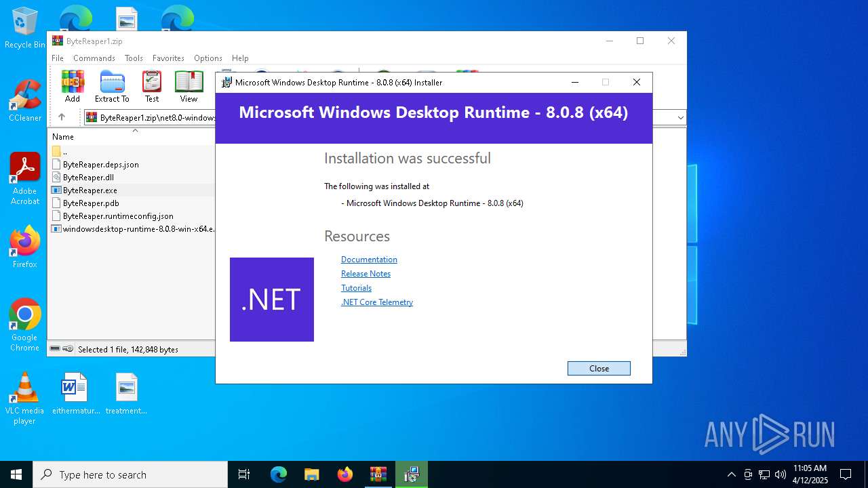Open the Adobe Acrobat desktop shortcut
This screenshot has width=868, height=488.
(25, 178)
